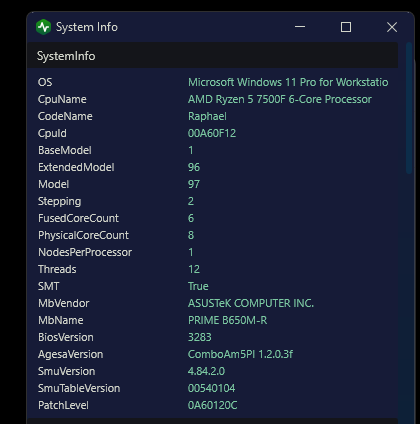
Task: Select the AgesaVersion label
Action: (x=71, y=354)
